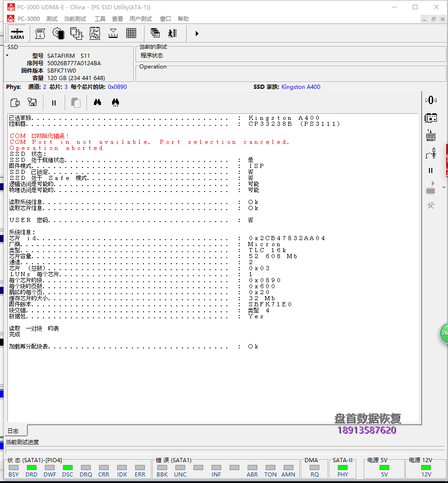The width and height of the screenshot is (448, 483).
Task: Open the 工具 menu
Action: pos(100,19)
